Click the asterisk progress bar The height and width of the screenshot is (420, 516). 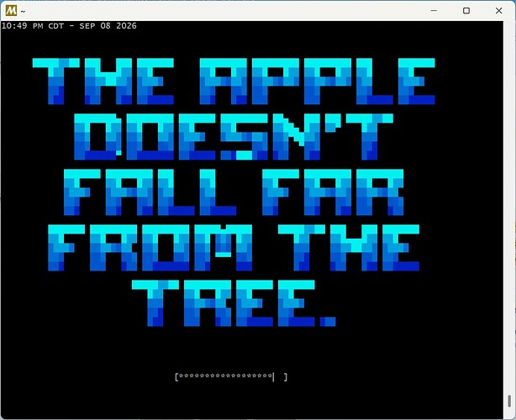tap(231, 376)
